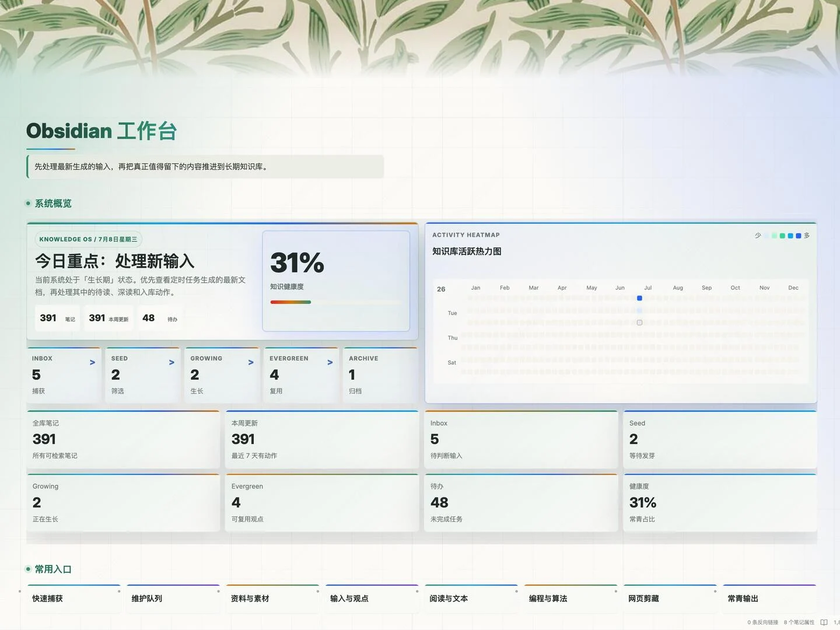The height and width of the screenshot is (630, 840).
Task: Click the pale mint heatmap legend swatch
Action: click(774, 236)
